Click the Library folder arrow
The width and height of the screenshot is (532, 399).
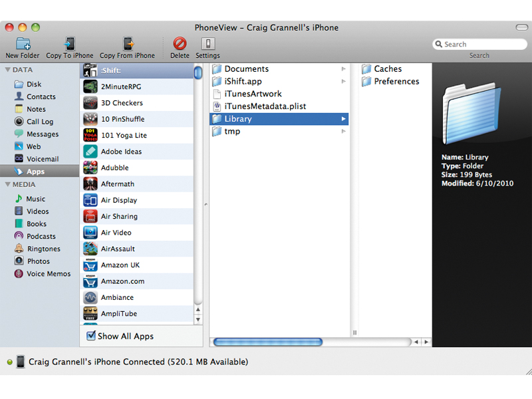[343, 119]
